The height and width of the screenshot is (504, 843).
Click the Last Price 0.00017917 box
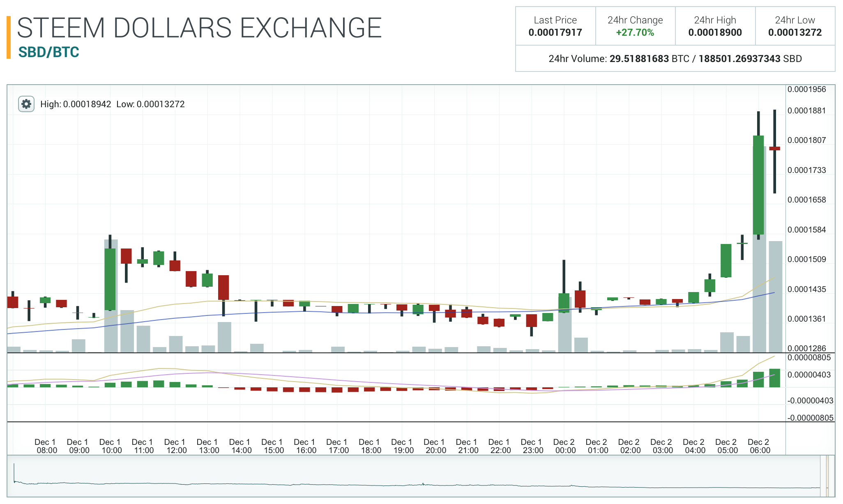coord(555,26)
